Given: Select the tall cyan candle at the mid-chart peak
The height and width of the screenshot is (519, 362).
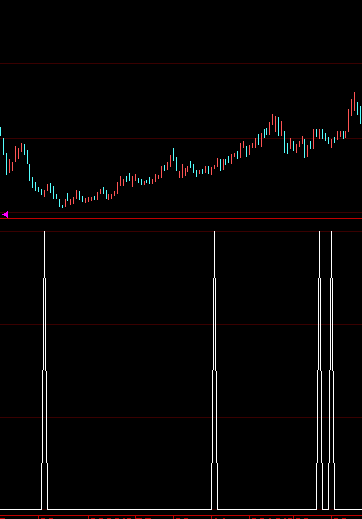Looking at the screenshot, I should point(173,155).
